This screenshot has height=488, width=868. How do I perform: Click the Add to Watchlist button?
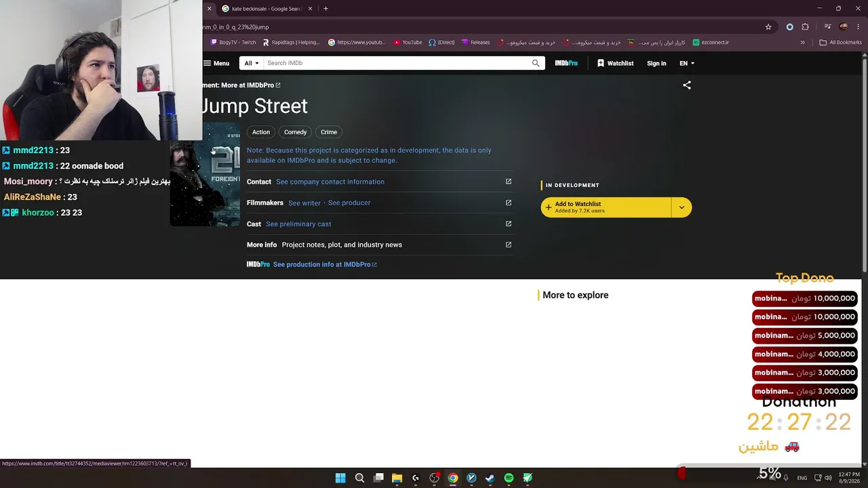[606, 207]
